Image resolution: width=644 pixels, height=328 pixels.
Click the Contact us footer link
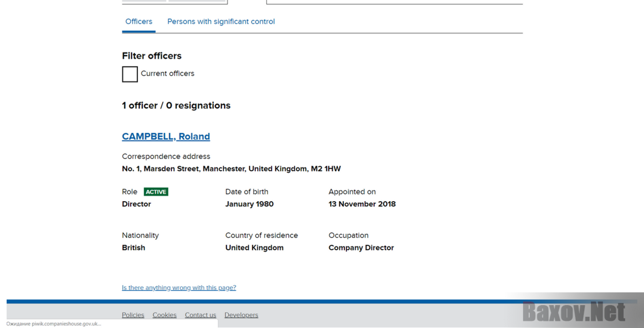200,315
